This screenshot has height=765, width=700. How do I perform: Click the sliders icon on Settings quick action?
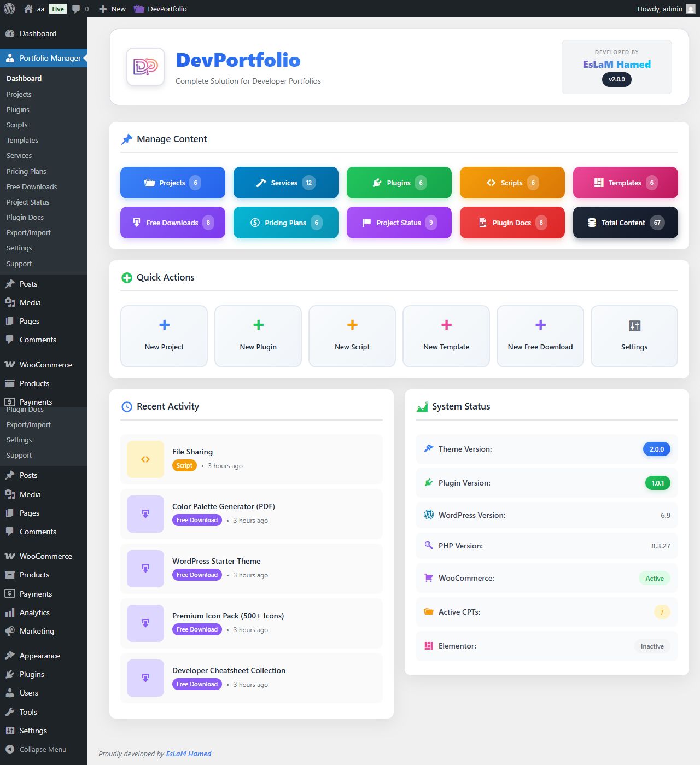(x=634, y=326)
